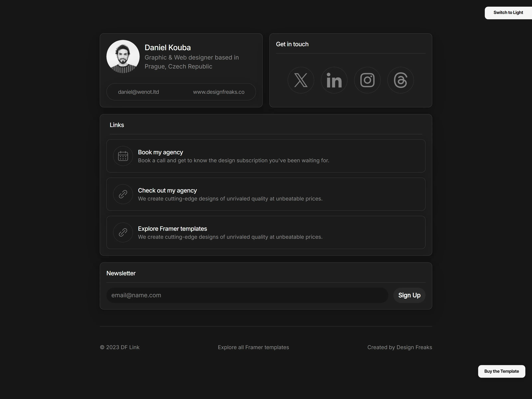Select the Daniel Kouba name heading
The image size is (532, 399).
[167, 48]
